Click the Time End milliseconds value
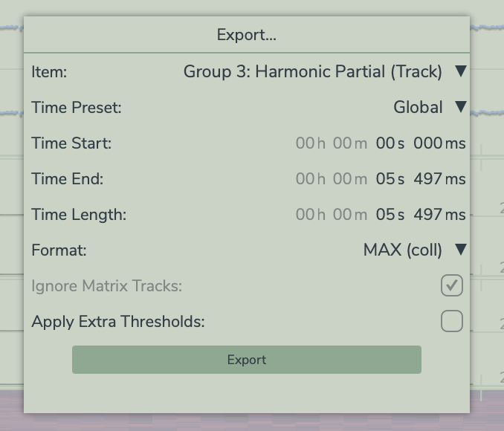Viewport: 504px width, 431px height. click(439, 178)
